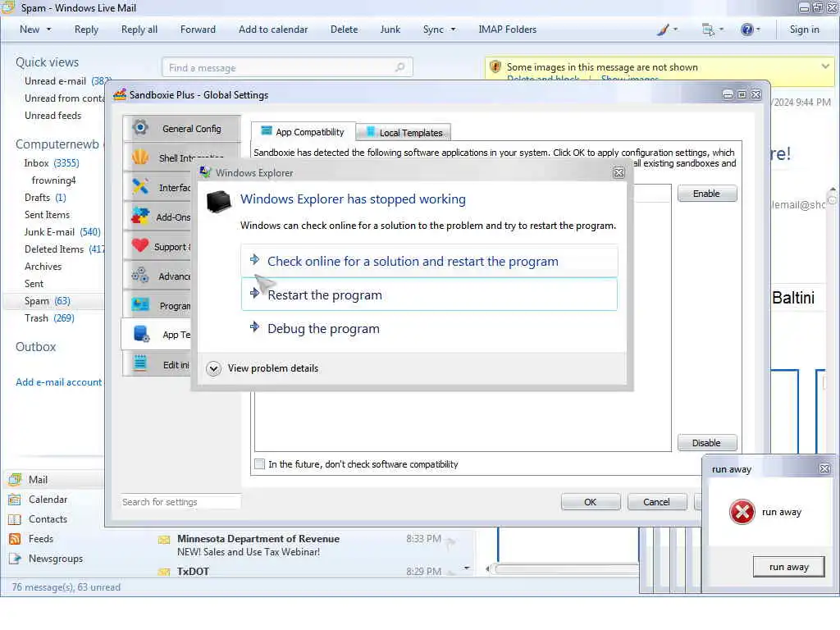This screenshot has width=840, height=630.
Task: Click the Mail envelope icon in sidebar
Action: (15, 479)
